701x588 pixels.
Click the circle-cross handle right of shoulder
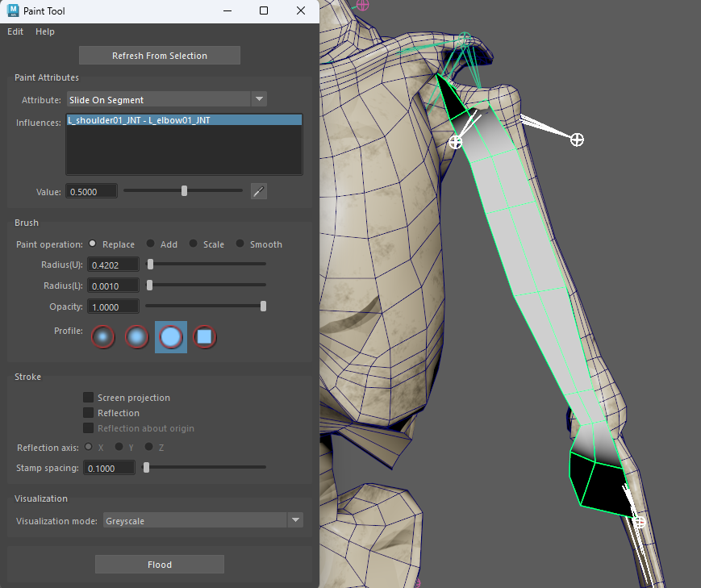click(x=577, y=140)
